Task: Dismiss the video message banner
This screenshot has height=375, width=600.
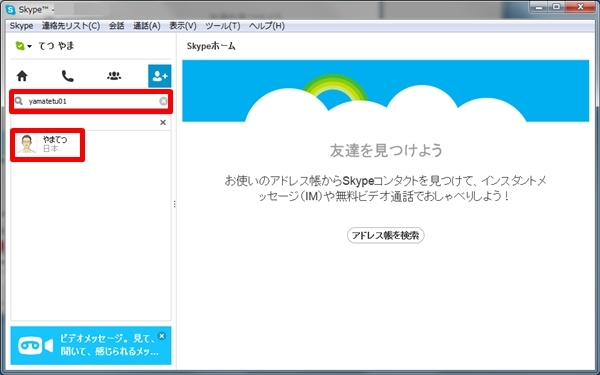Action: pos(162,336)
